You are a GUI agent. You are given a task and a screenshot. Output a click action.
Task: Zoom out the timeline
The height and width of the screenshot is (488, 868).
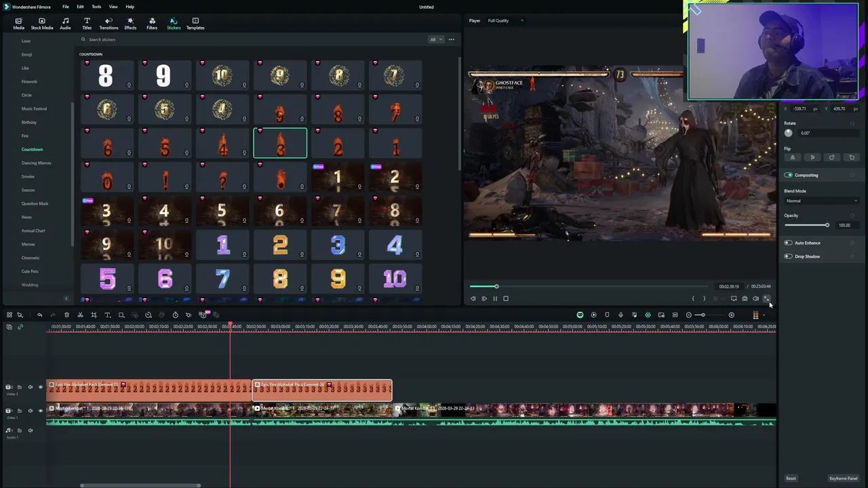(x=689, y=315)
